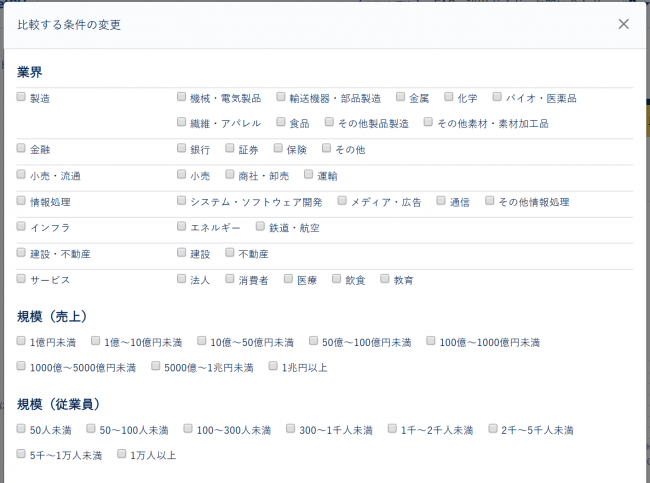Tick the 小売 sub-category checkbox

[x=181, y=174]
